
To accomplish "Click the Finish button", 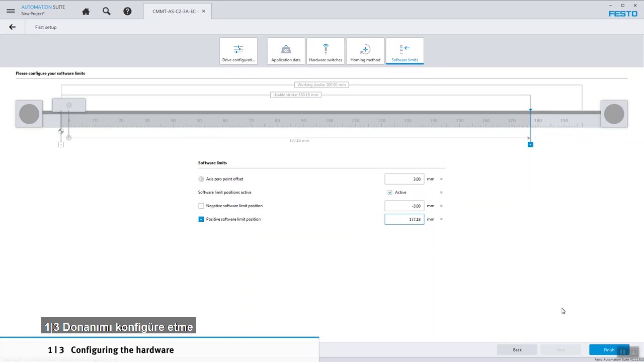I will (609, 350).
